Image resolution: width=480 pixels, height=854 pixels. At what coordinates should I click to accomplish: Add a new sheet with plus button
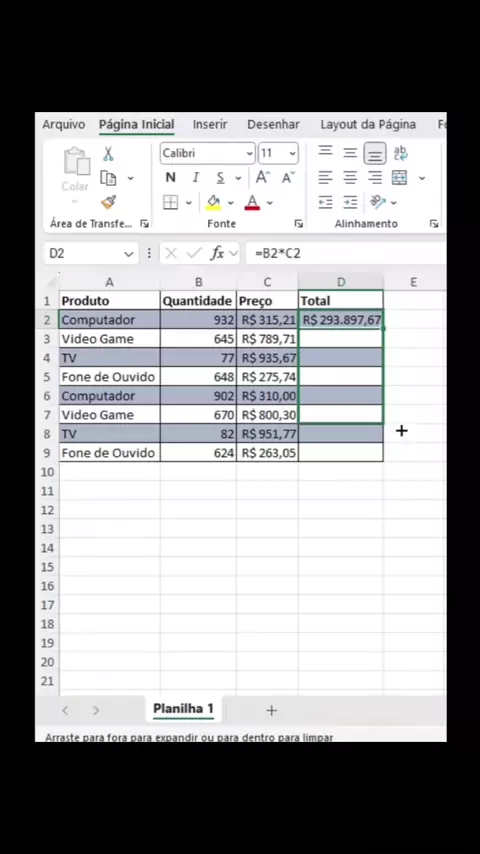(271, 710)
